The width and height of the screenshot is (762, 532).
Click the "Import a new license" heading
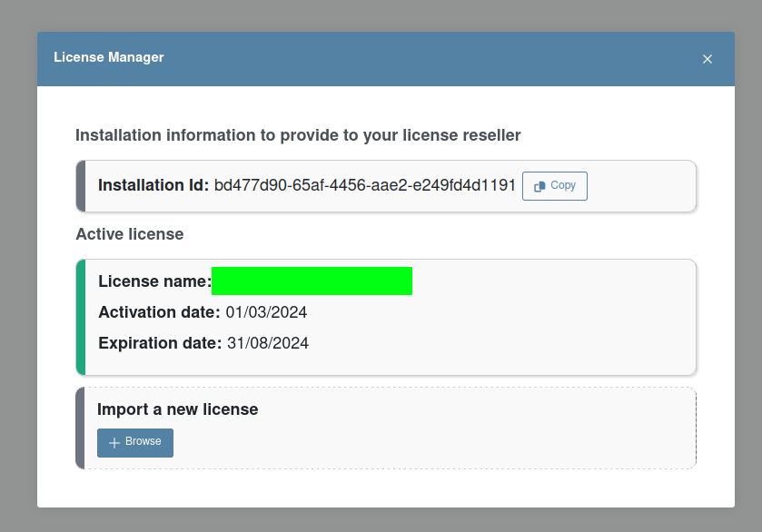coord(178,409)
